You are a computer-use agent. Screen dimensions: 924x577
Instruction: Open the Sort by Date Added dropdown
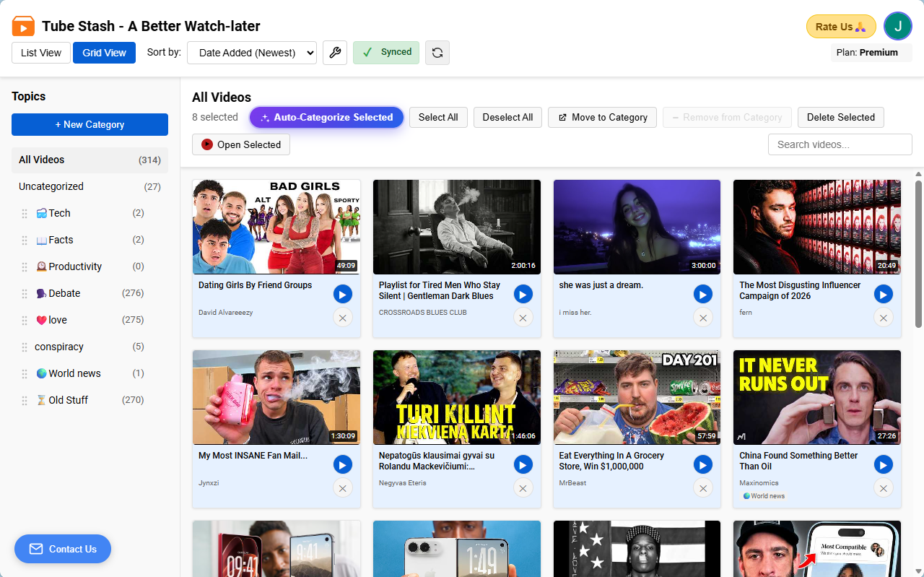click(x=252, y=53)
